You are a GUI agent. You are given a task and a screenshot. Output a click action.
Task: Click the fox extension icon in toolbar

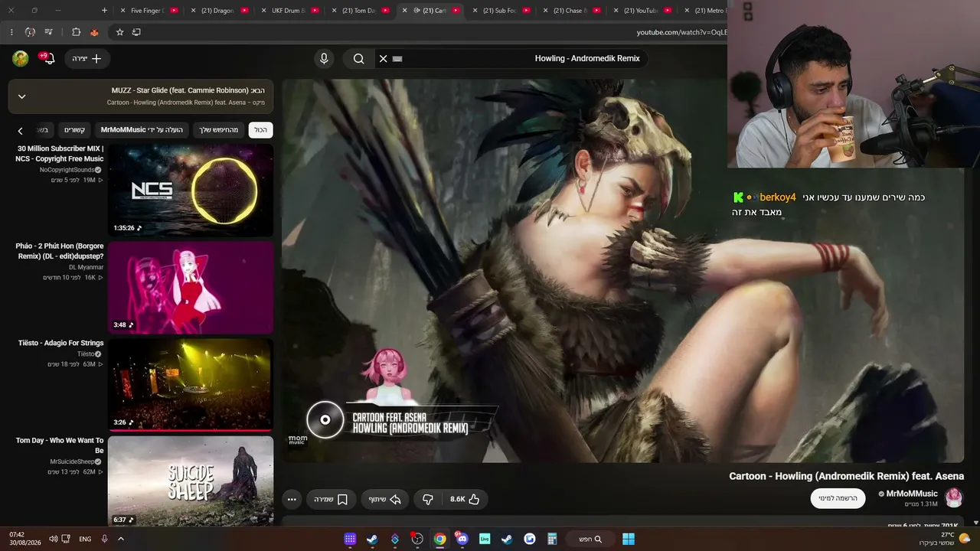pyautogui.click(x=94, y=32)
